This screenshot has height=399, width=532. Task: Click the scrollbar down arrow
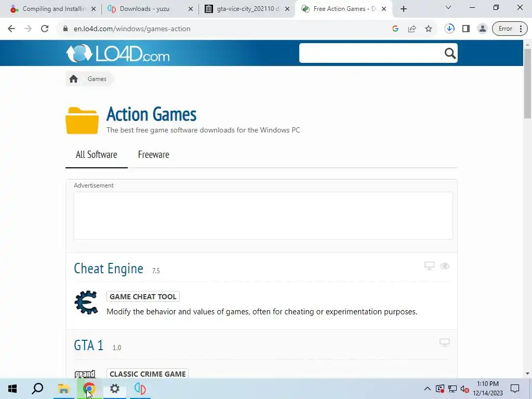point(527,374)
